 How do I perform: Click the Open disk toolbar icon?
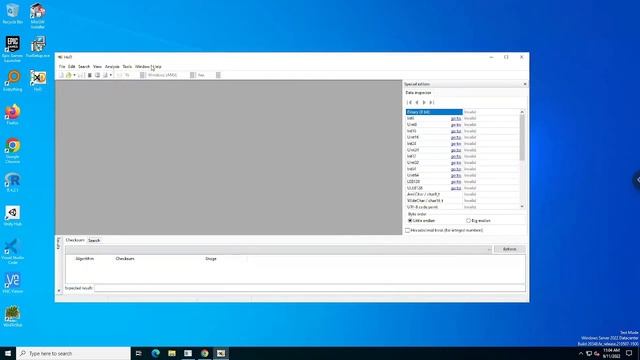(98, 75)
